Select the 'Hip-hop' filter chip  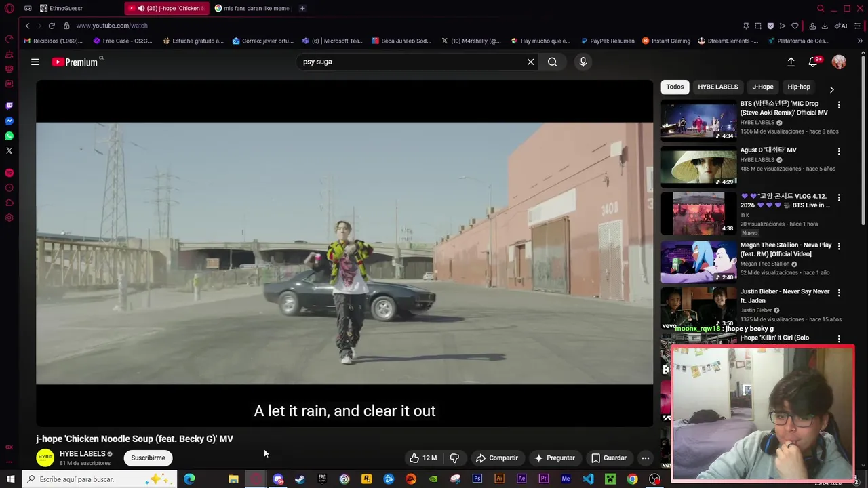coord(799,87)
